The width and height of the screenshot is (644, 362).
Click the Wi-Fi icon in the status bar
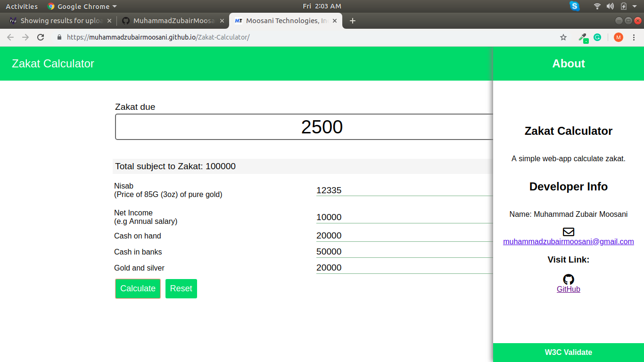click(x=597, y=6)
